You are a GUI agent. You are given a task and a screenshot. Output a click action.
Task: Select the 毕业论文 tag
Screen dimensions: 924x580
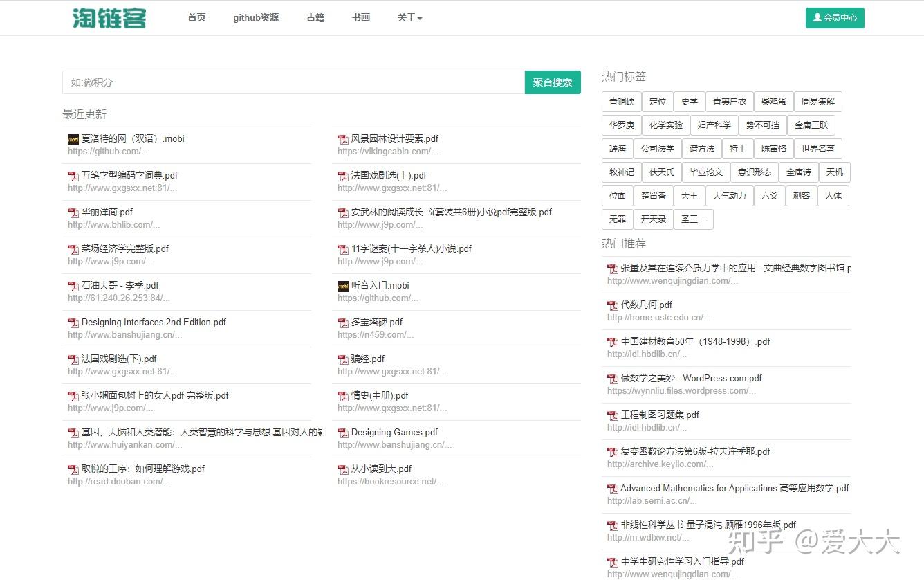(706, 172)
